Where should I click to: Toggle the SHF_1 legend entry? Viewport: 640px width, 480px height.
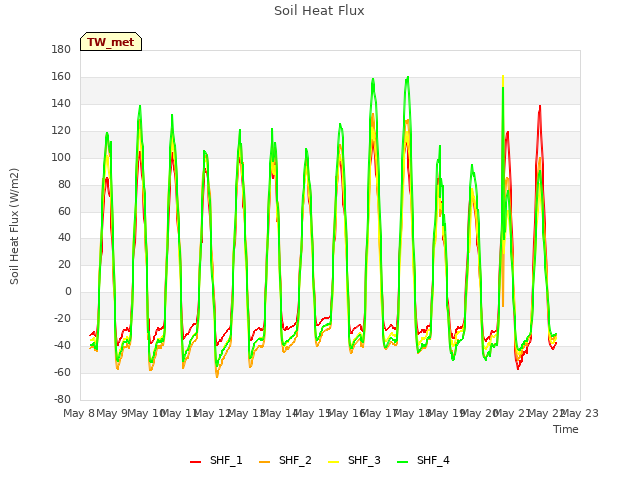pos(216,460)
